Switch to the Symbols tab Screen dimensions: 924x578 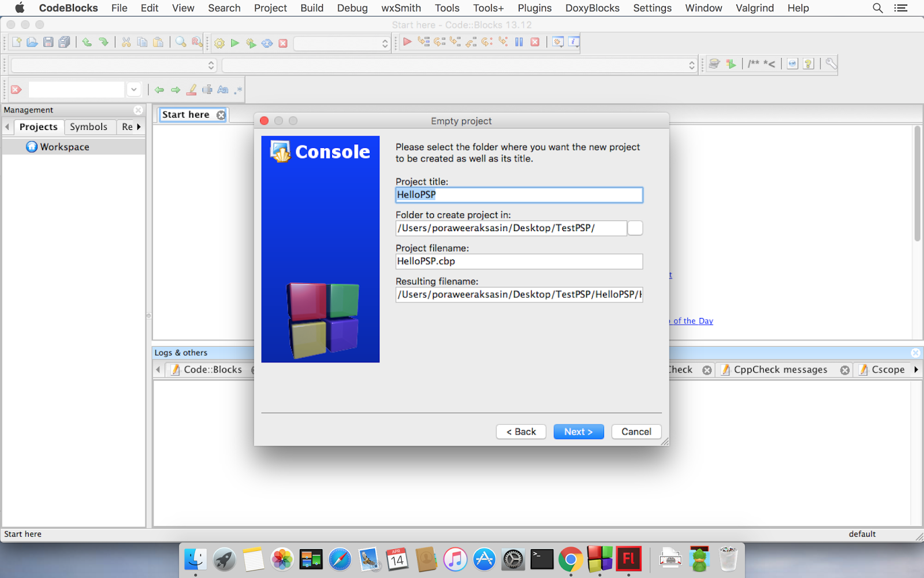[88, 127]
